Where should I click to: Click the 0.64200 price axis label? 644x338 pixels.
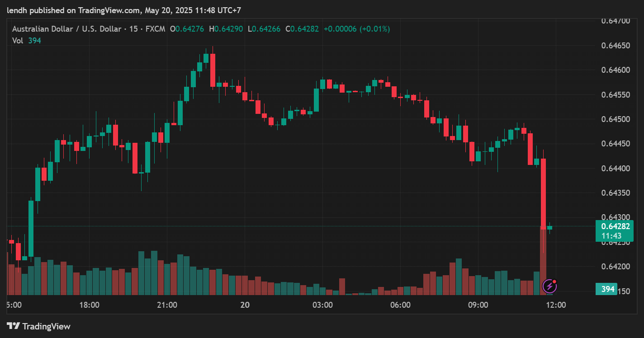pos(616,267)
